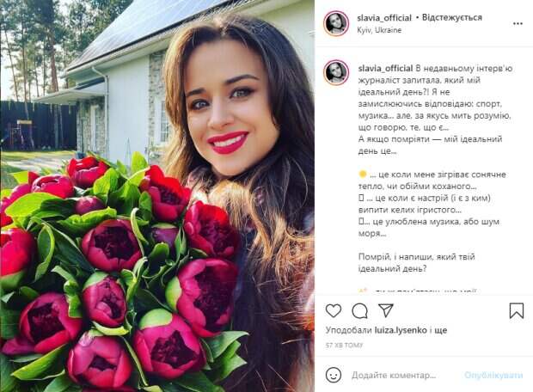Open the three-dot more options menu
This screenshot has height=392, width=533.
[518, 24]
